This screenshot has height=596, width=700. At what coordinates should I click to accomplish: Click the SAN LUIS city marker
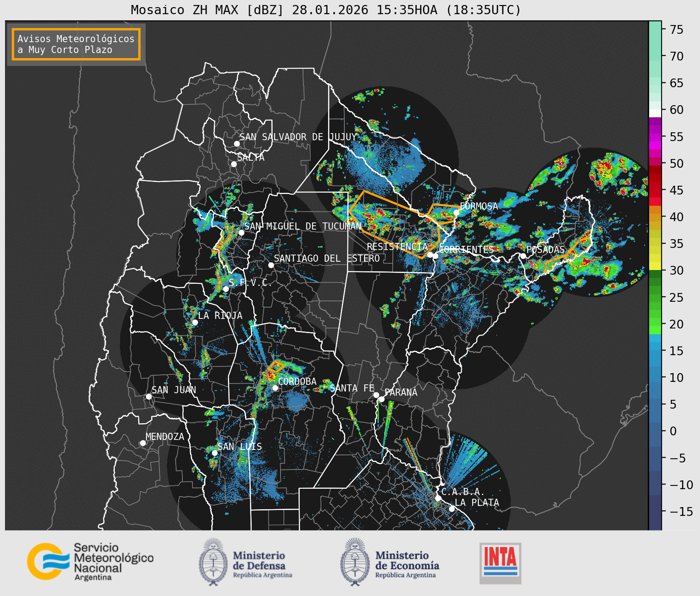tap(215, 453)
